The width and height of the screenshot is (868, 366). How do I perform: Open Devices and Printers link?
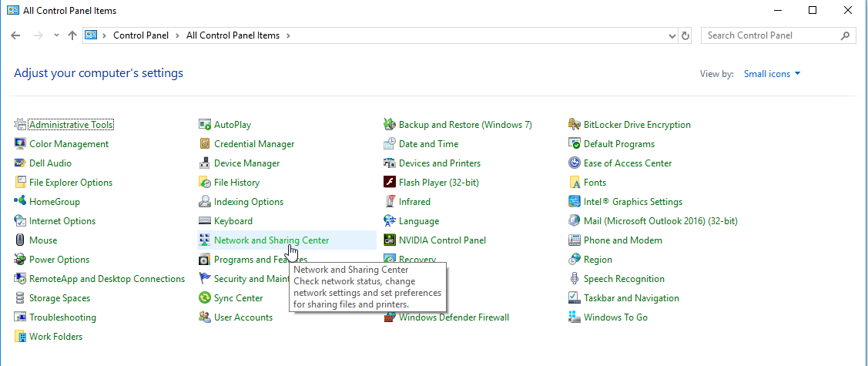(x=440, y=163)
